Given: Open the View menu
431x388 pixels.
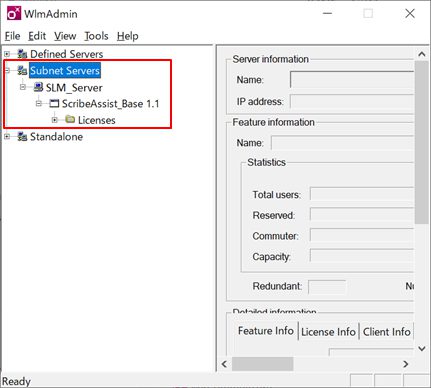Looking at the screenshot, I should [x=65, y=36].
